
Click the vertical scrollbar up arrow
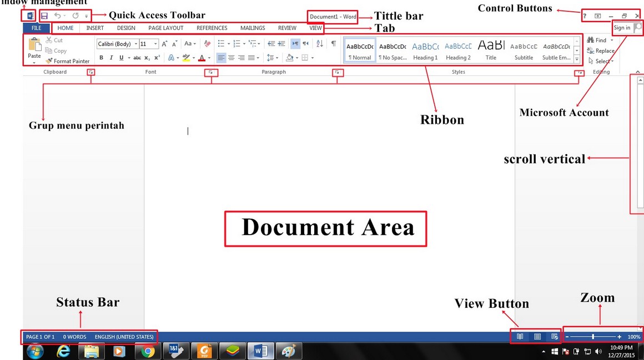[x=640, y=81]
